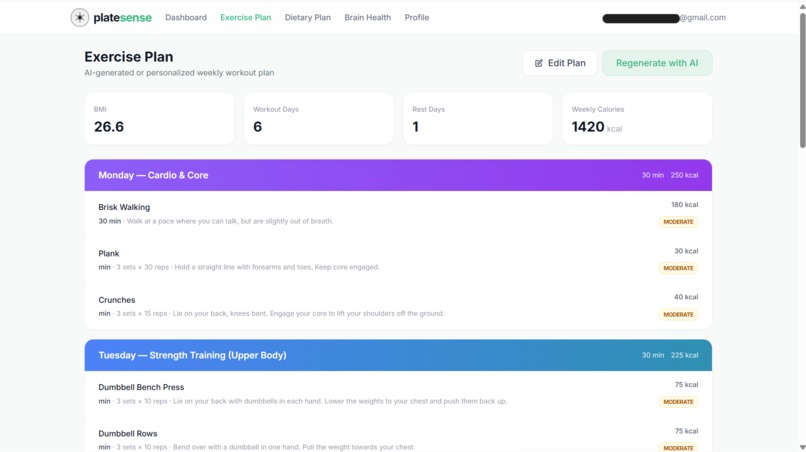
Task: Click the Edit Plan button
Action: pyautogui.click(x=560, y=63)
